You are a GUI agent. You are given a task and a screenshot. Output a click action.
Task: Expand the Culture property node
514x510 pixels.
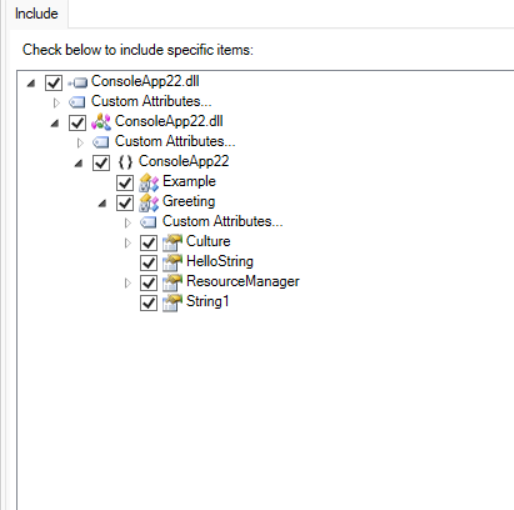click(x=127, y=243)
